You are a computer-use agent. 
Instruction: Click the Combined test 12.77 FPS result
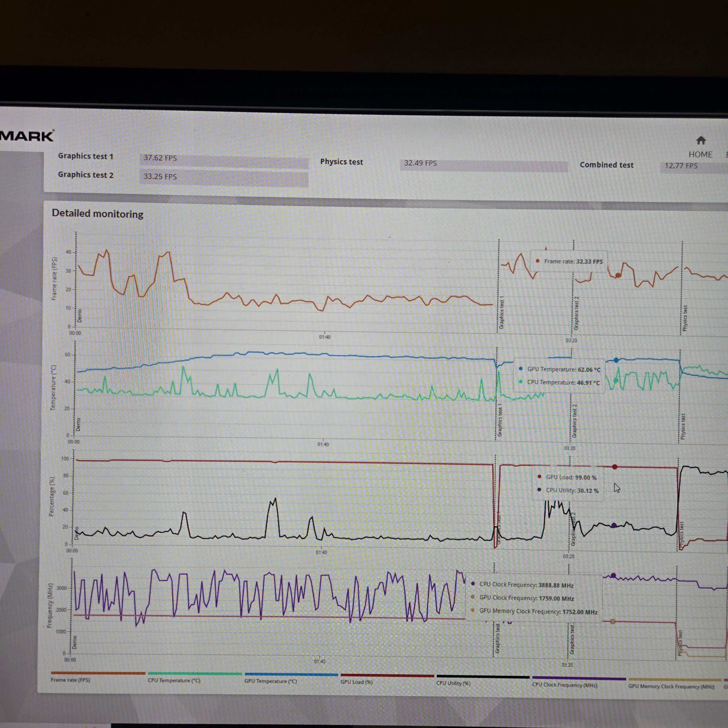pyautogui.click(x=681, y=166)
